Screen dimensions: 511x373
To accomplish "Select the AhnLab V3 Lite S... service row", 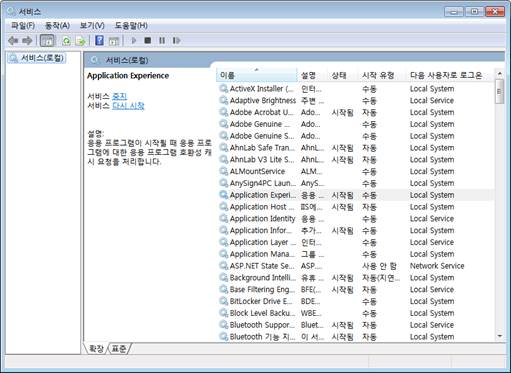I will click(355, 160).
